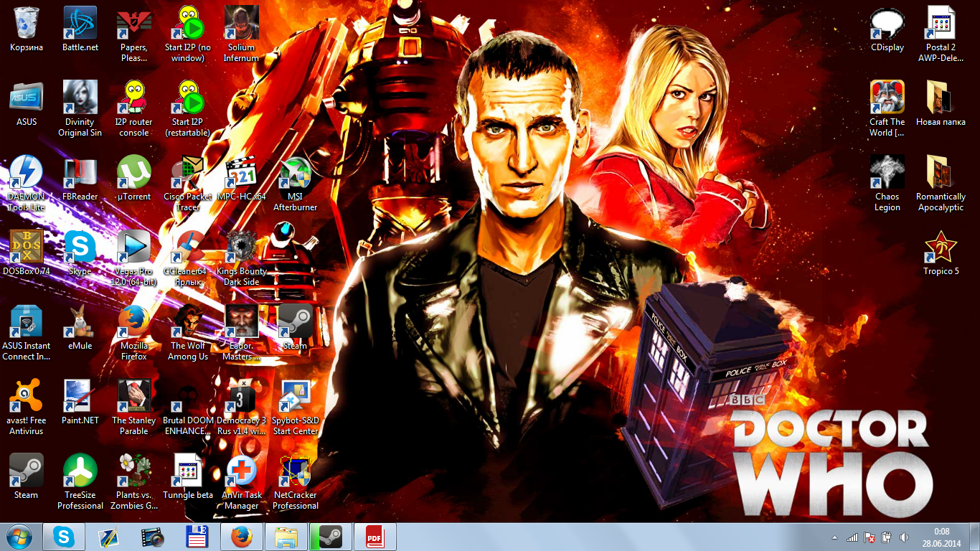The image size is (980, 551).
Task: Click the Mozilla Firefox desktop shortcut
Action: 134,333
